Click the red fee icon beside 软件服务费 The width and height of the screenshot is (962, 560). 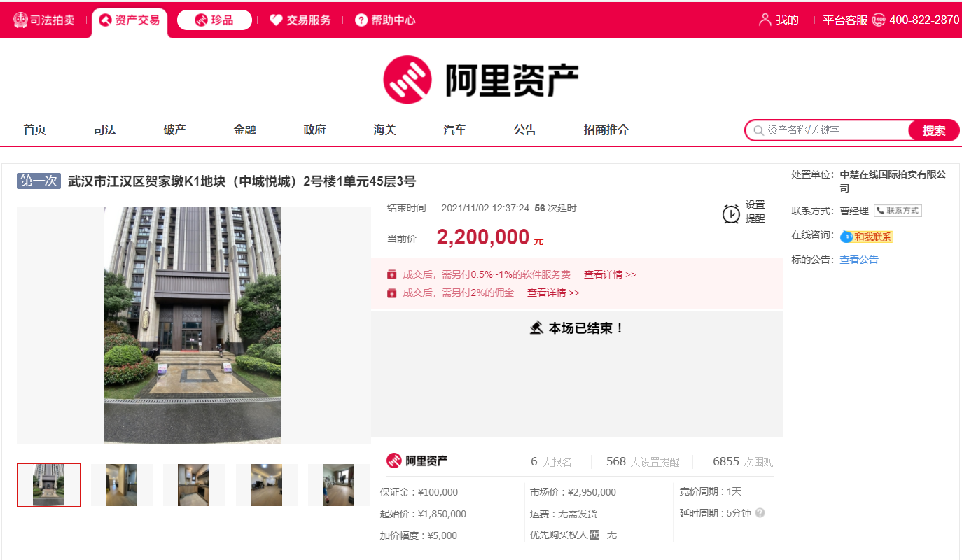pyautogui.click(x=392, y=274)
